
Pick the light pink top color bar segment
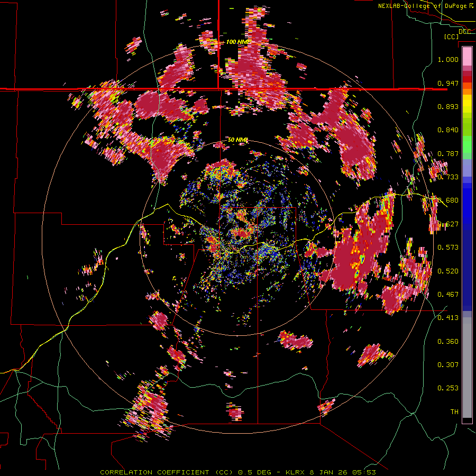(467, 56)
